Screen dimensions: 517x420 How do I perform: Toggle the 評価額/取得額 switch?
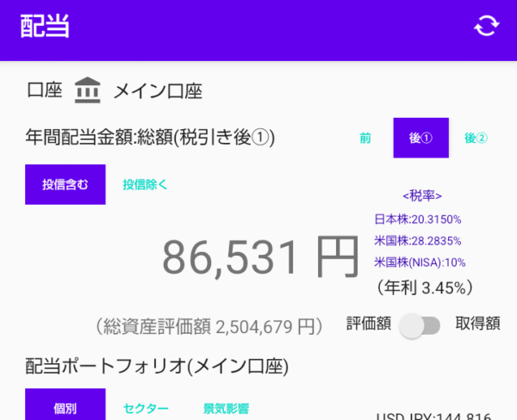[x=420, y=325]
